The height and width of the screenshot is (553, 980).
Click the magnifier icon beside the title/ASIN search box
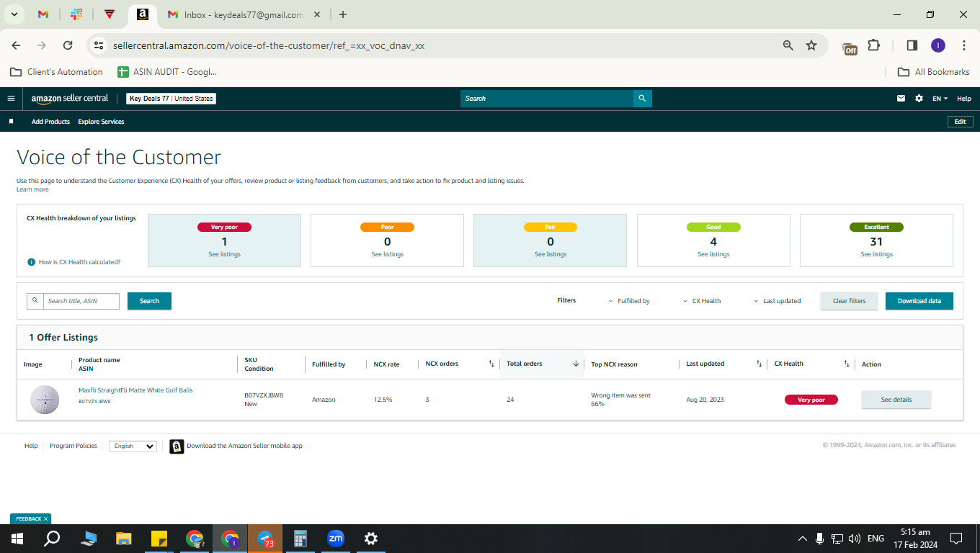35,301
